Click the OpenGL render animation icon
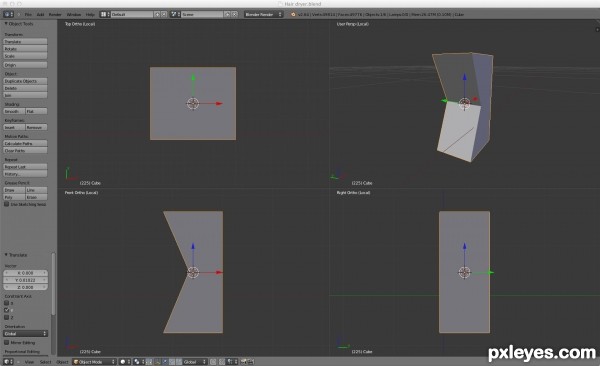Screen dimensions: 600x366 [251, 362]
